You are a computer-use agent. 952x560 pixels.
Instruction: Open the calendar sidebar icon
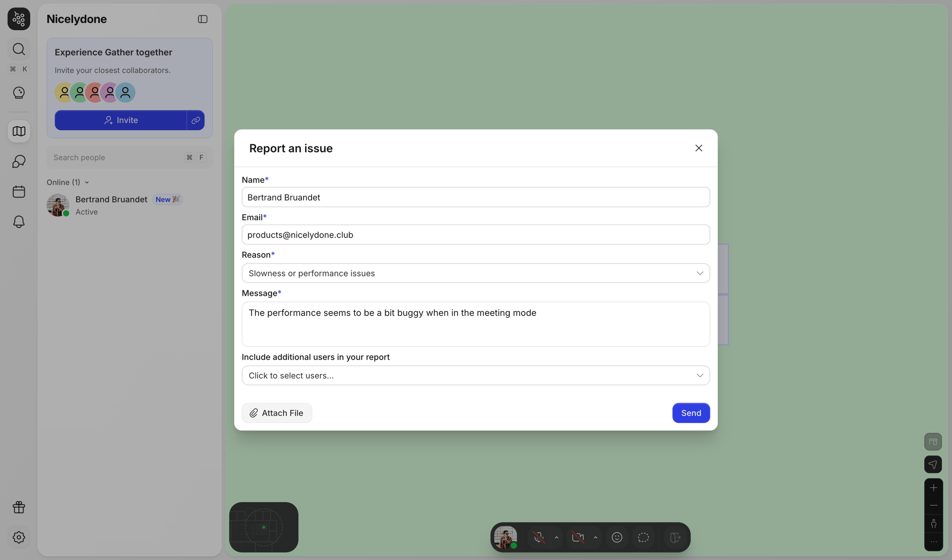[19, 192]
